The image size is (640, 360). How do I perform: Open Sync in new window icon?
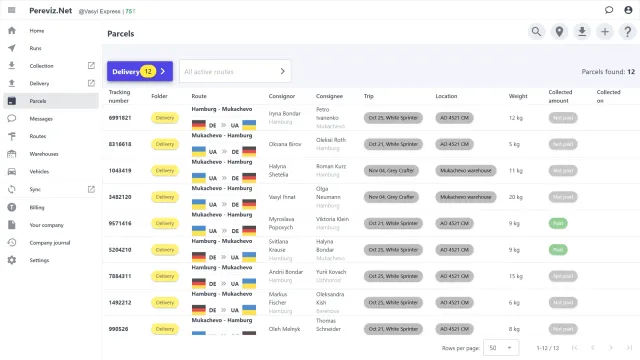pos(91,189)
